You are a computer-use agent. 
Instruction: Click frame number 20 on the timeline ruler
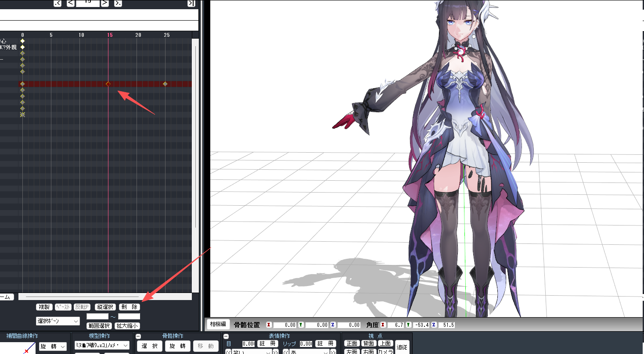[138, 35]
